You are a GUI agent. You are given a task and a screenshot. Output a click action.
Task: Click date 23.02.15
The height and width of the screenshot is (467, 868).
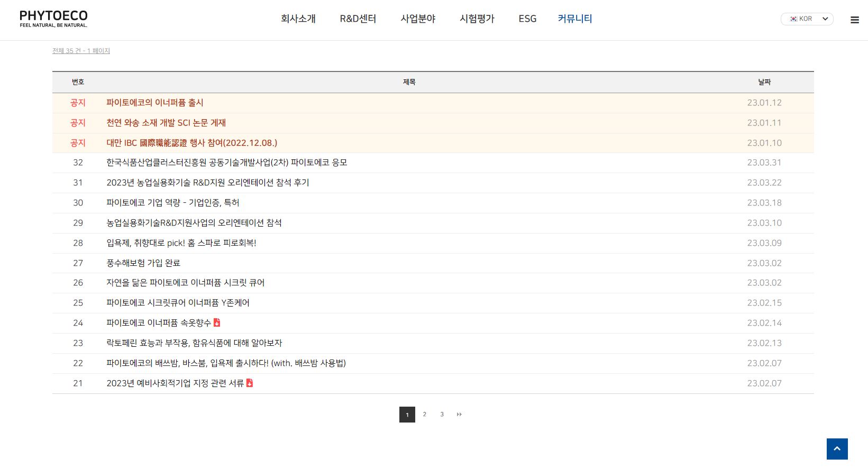click(764, 303)
